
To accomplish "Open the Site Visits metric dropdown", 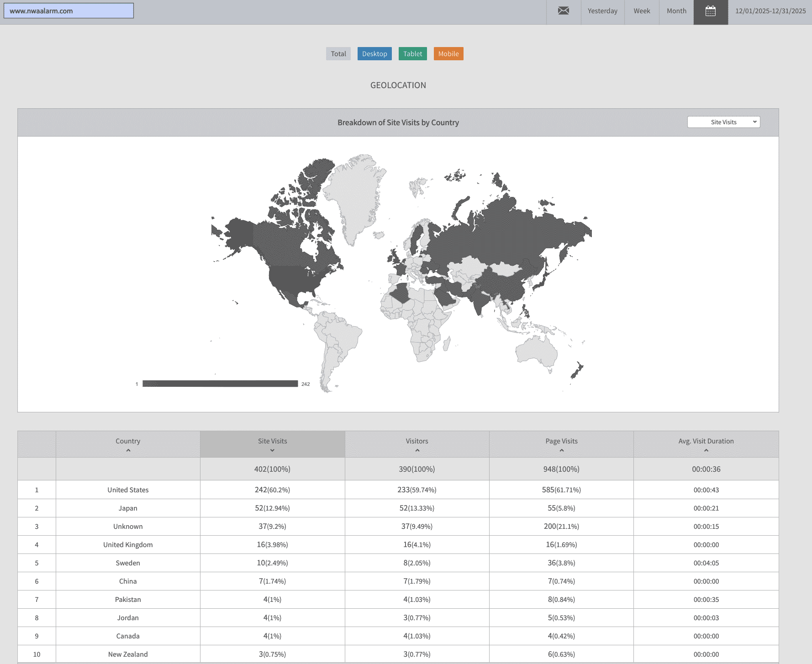I will (723, 122).
